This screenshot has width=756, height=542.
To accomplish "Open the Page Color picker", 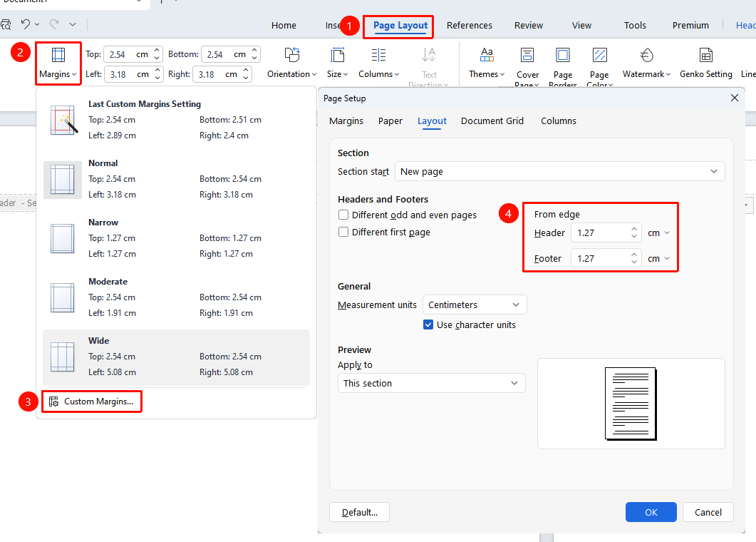I will pyautogui.click(x=599, y=66).
